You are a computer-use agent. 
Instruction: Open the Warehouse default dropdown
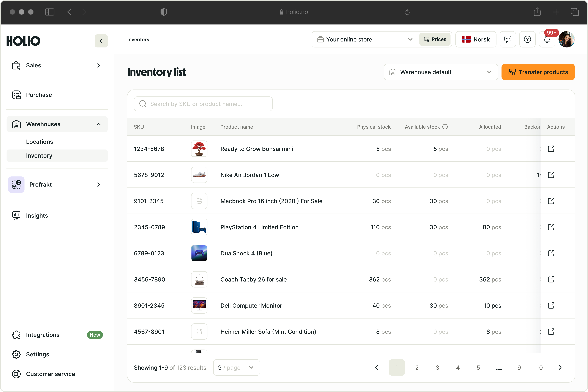point(441,72)
